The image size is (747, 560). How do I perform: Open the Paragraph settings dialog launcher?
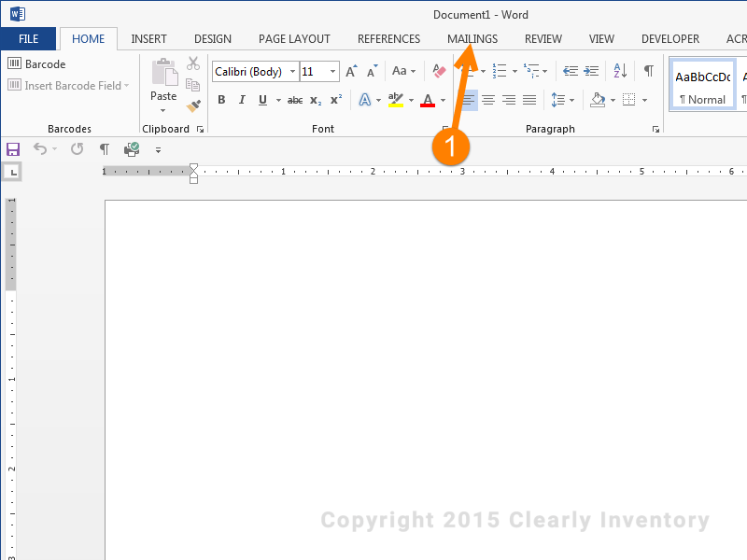point(656,129)
